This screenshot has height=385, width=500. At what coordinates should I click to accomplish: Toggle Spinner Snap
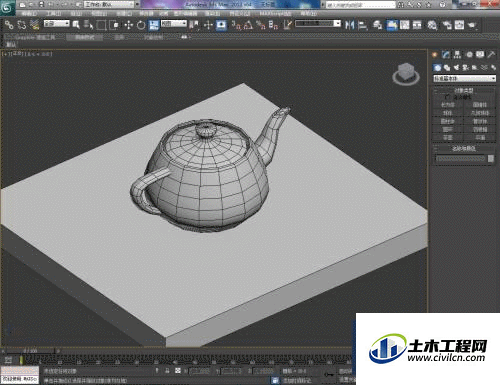click(273, 25)
